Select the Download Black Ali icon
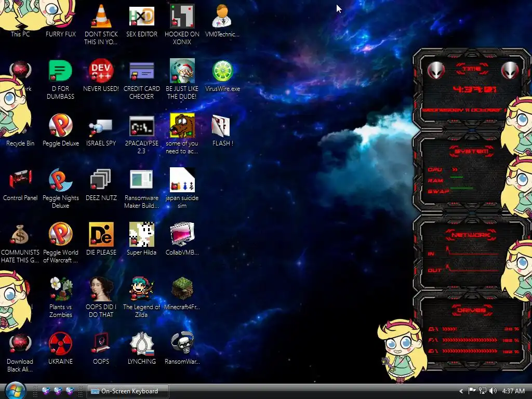Image resolution: width=532 pixels, height=399 pixels. tap(20, 353)
